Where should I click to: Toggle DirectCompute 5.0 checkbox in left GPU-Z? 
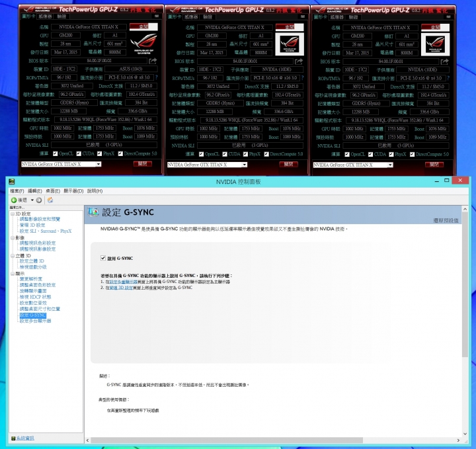pos(120,153)
